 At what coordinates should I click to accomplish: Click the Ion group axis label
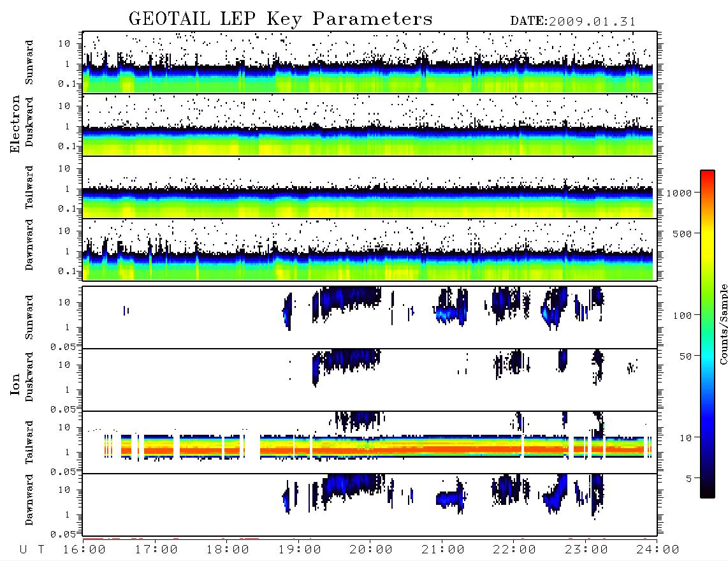(x=15, y=384)
